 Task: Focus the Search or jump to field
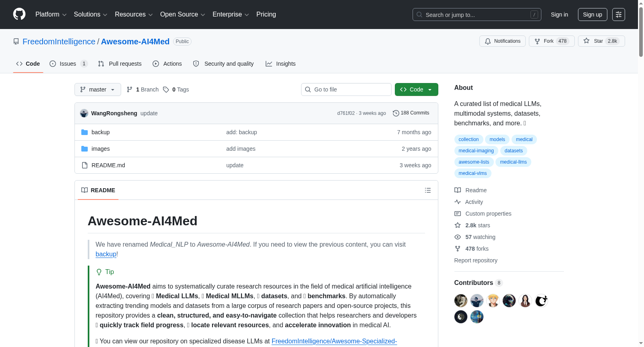pos(477,15)
